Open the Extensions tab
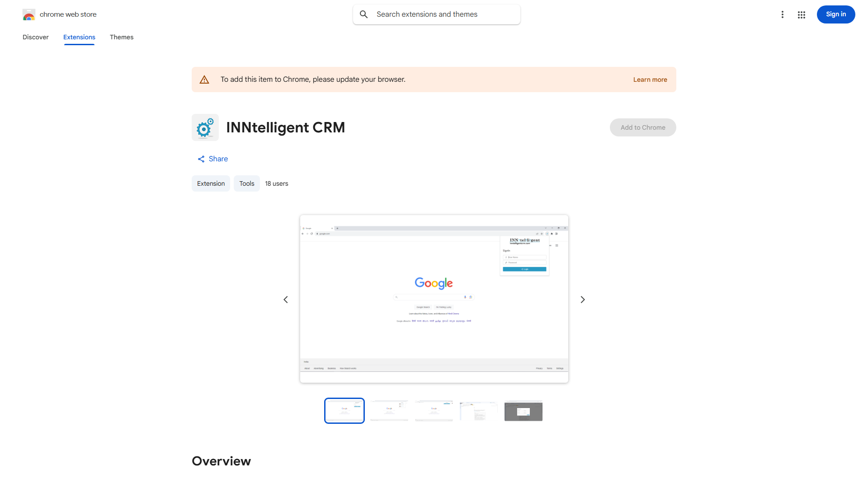The height and width of the screenshot is (488, 868). [x=79, y=37]
